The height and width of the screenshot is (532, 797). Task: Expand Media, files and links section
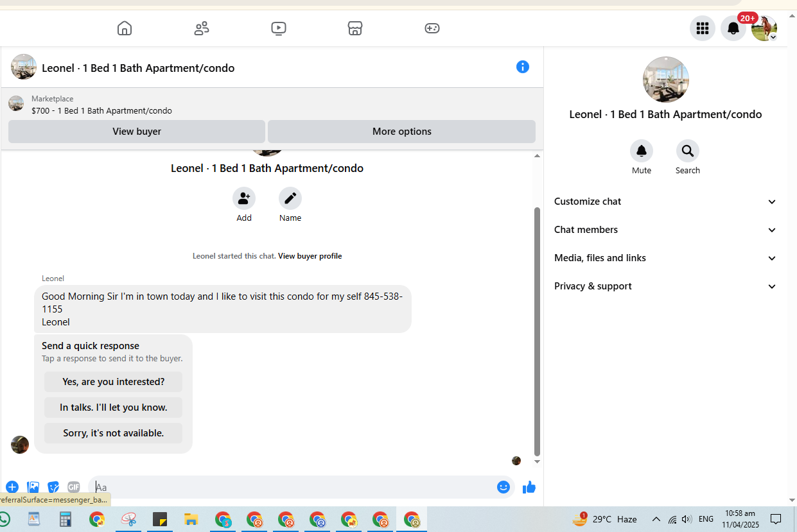[665, 258]
